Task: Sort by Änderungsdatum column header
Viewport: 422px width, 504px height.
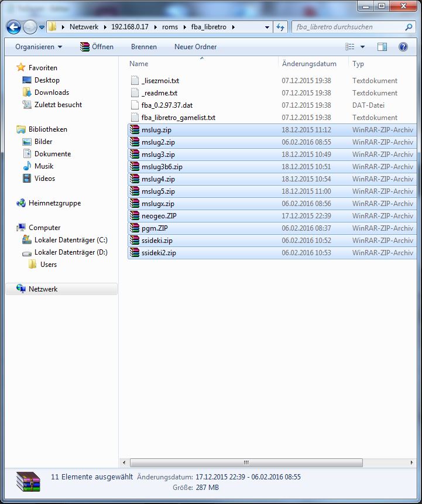Action: (309, 64)
